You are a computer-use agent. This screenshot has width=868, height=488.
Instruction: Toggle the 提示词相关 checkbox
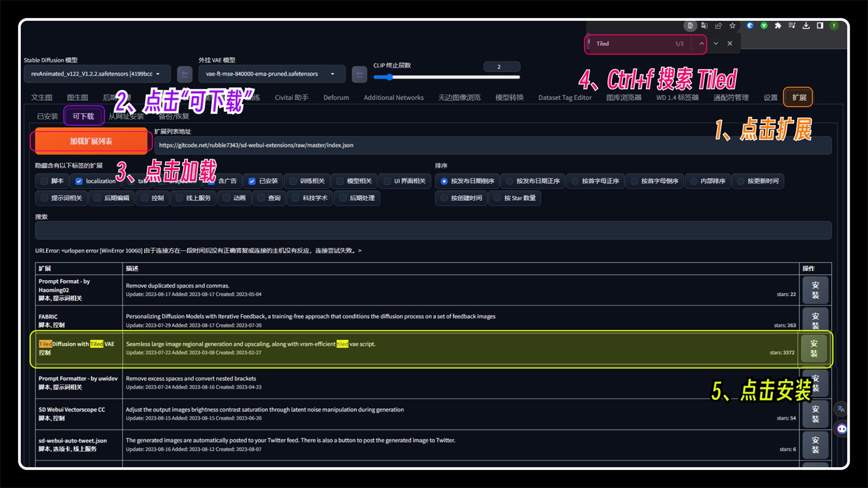pos(45,198)
